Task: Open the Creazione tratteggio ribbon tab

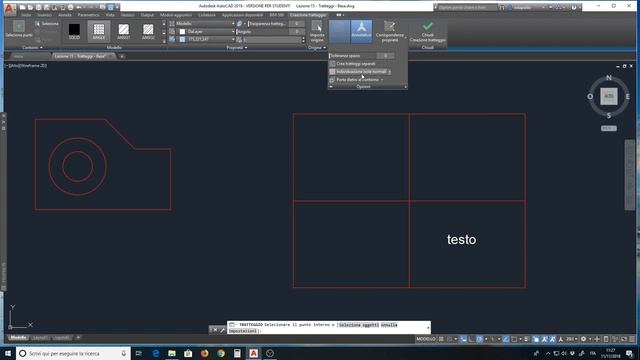Action: pyautogui.click(x=308, y=15)
